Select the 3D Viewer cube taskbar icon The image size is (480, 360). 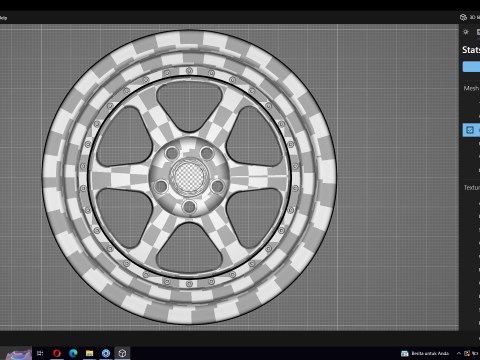click(122, 353)
